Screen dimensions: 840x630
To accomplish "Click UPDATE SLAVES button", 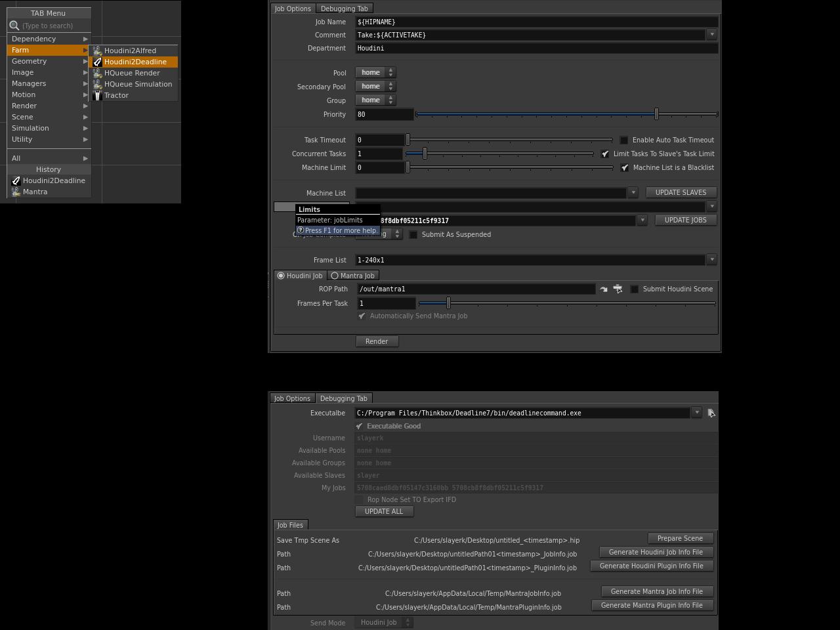I will [681, 192].
